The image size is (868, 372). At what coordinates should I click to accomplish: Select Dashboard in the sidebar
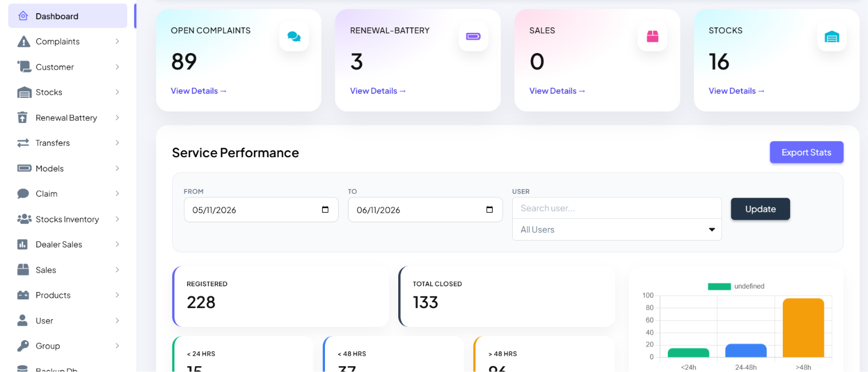tap(68, 16)
